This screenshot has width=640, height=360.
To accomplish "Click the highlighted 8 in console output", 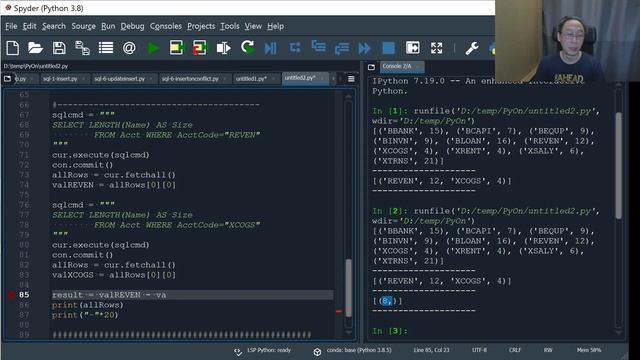I will [386, 301].
